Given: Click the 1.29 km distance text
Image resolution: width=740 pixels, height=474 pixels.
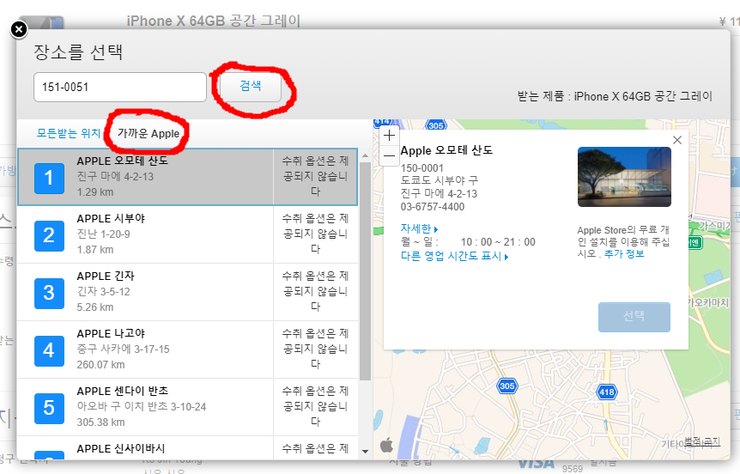Looking at the screenshot, I should (x=95, y=192).
